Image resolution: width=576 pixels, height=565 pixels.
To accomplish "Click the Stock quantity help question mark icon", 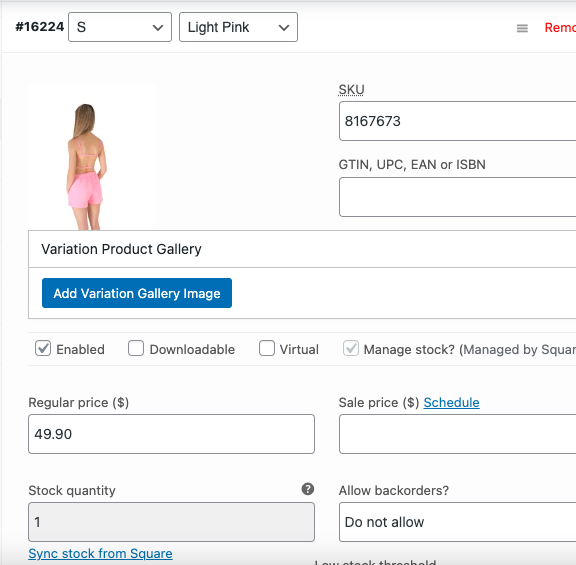I will click(307, 489).
